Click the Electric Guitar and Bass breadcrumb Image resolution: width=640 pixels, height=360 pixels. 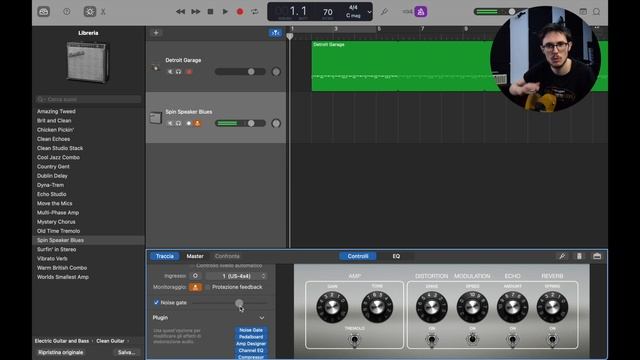[62, 341]
